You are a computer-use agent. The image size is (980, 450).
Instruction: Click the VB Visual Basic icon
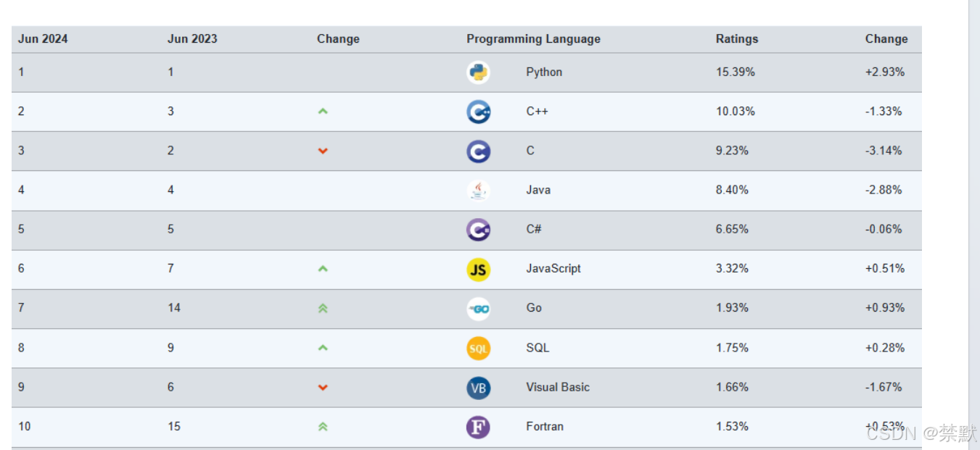click(x=478, y=388)
